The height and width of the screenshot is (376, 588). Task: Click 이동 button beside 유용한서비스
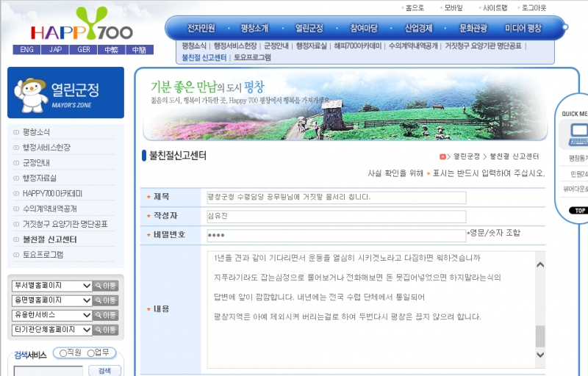pos(105,315)
